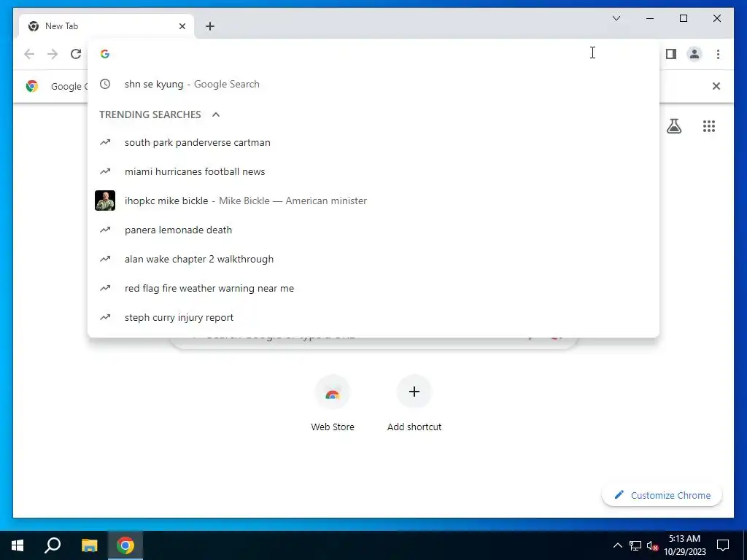Click the browser forward arrow
Image resolution: width=747 pixels, height=560 pixels.
click(53, 54)
